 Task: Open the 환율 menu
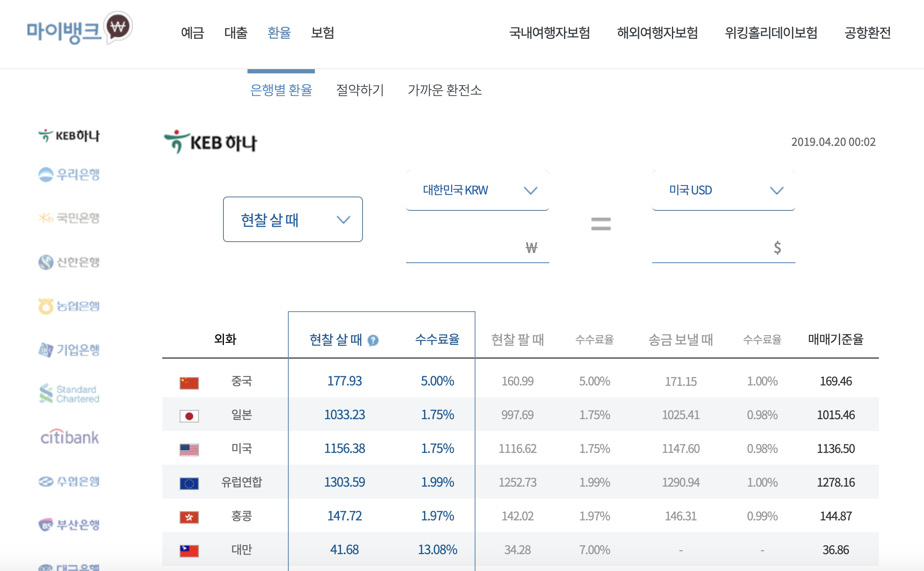coord(279,32)
